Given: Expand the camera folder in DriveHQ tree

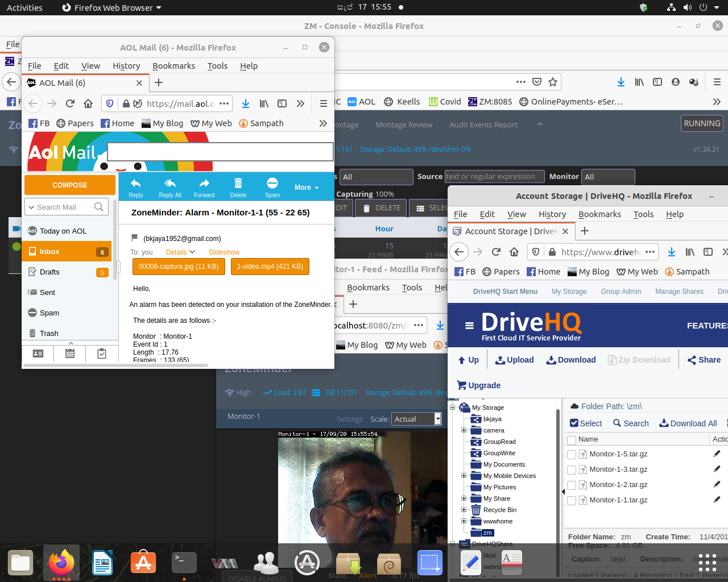Looking at the screenshot, I should tap(464, 430).
